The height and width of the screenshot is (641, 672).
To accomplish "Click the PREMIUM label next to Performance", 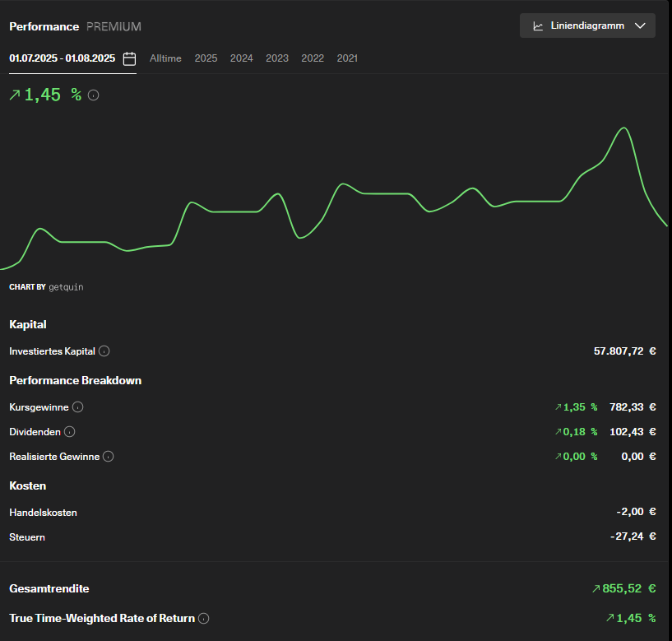I will click(x=114, y=26).
